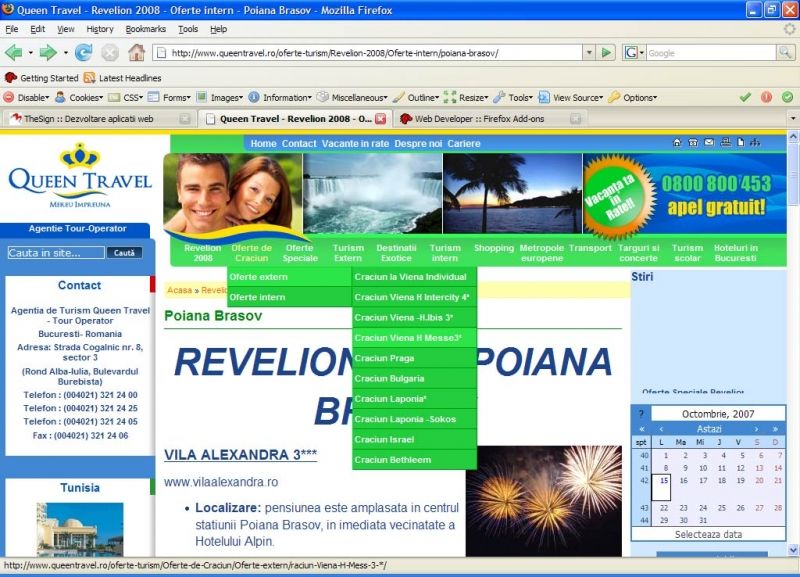The image size is (800, 577).
Task: Go back with the Back arrow
Action: 13,52
